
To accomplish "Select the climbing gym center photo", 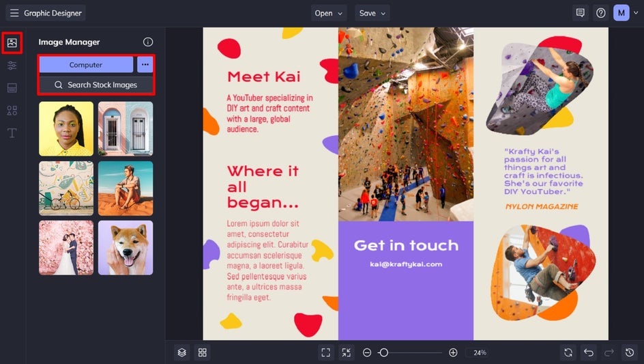I will click(406, 124).
